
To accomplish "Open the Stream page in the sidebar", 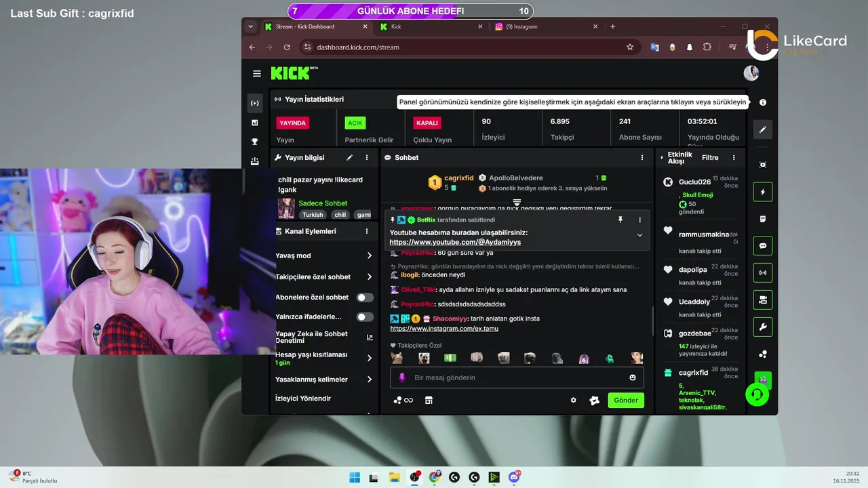I will [255, 103].
